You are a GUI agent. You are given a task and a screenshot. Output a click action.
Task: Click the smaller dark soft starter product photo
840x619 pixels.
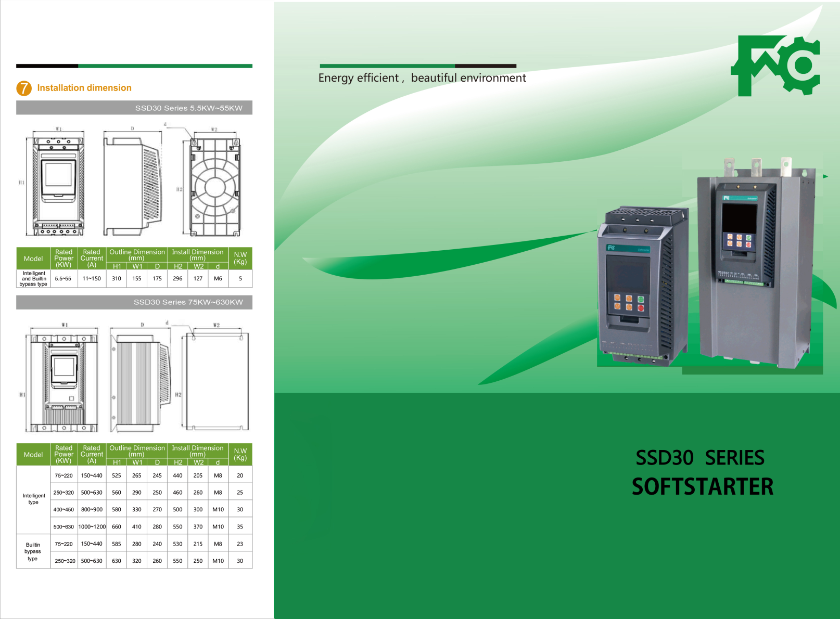(x=643, y=286)
